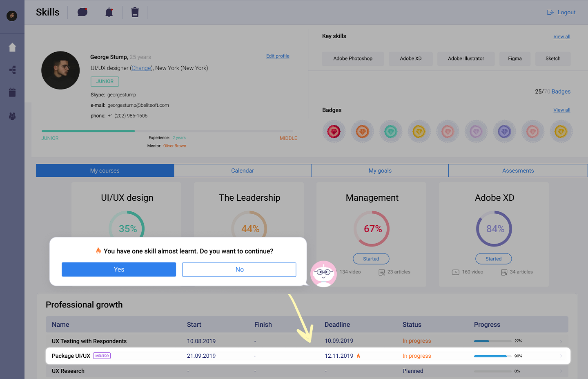
Task: Click View all for Key skills
Action: coord(562,36)
